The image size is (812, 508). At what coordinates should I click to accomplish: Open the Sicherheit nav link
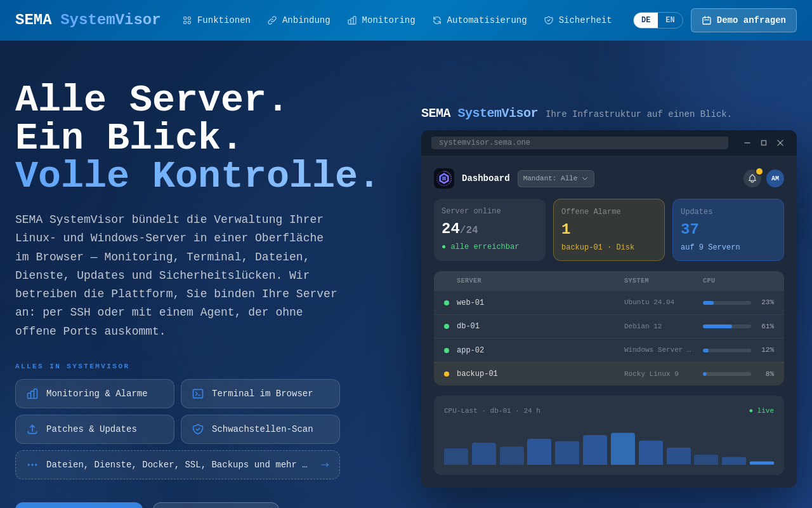pyautogui.click(x=578, y=20)
